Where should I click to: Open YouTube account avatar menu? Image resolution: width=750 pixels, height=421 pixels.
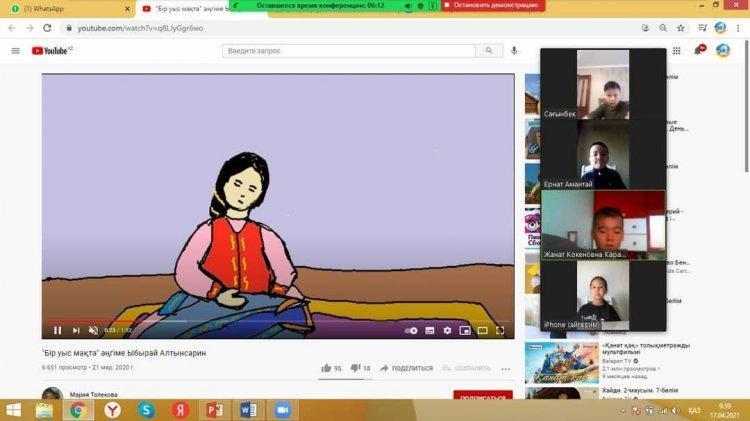[x=723, y=50]
